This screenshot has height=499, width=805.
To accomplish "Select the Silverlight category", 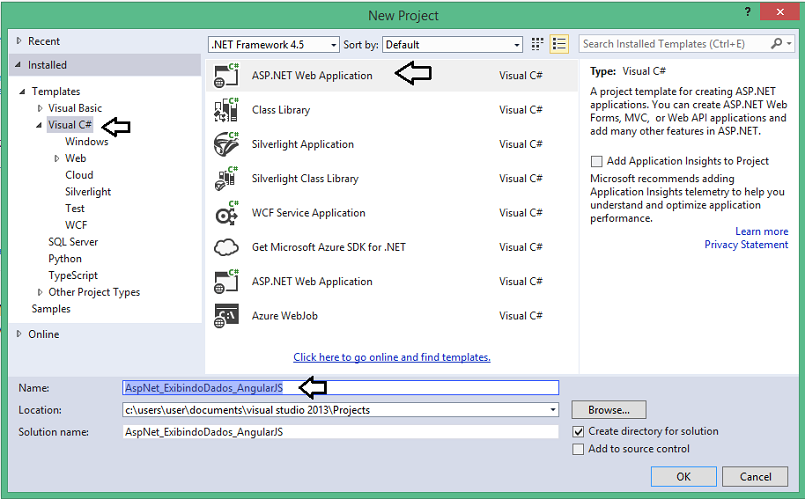I will tap(88, 191).
